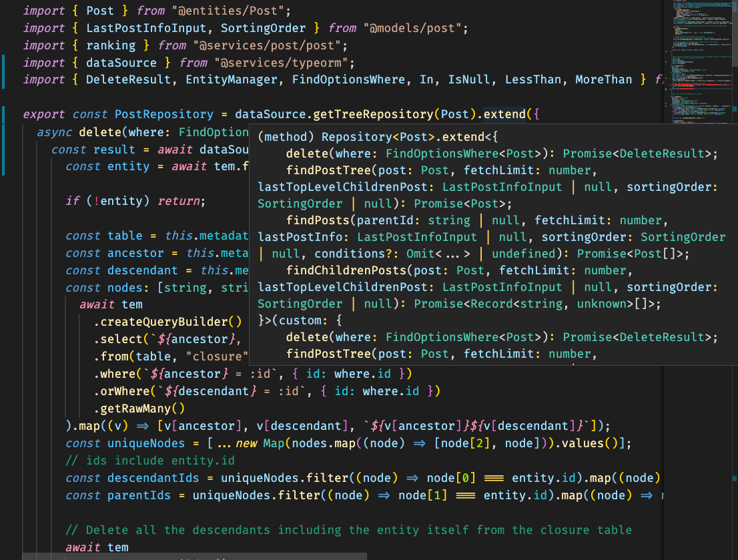Select "SortingOrder" in the models import line

click(x=263, y=28)
